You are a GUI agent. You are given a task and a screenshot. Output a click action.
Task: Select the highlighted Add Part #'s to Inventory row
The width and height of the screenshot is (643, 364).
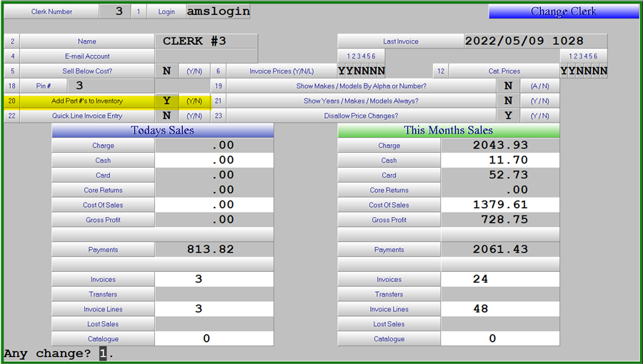click(x=107, y=101)
